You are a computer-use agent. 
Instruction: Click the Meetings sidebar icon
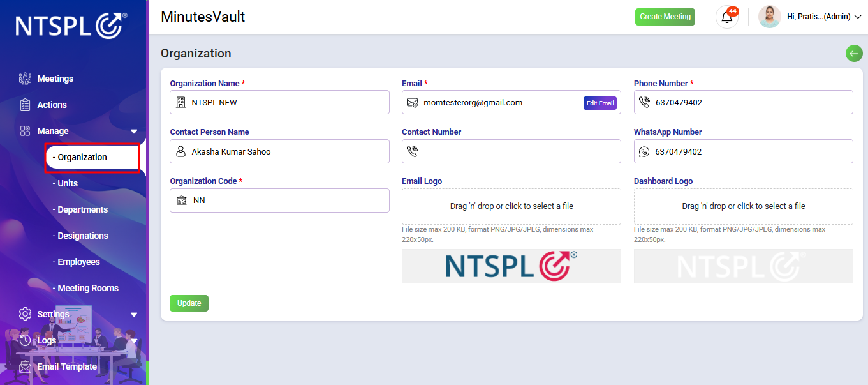pyautogui.click(x=25, y=79)
